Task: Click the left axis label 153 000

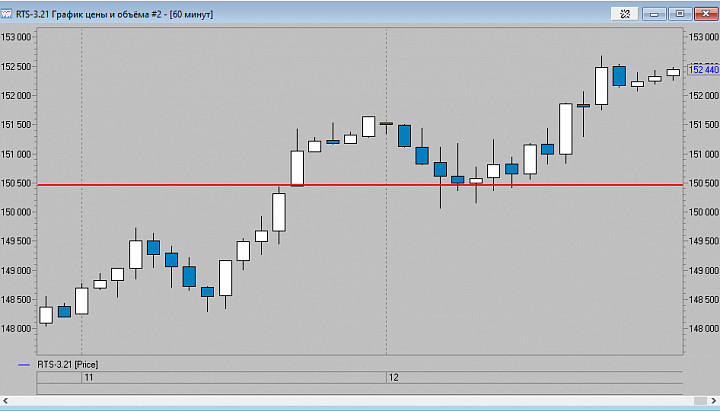Action: click(x=16, y=37)
